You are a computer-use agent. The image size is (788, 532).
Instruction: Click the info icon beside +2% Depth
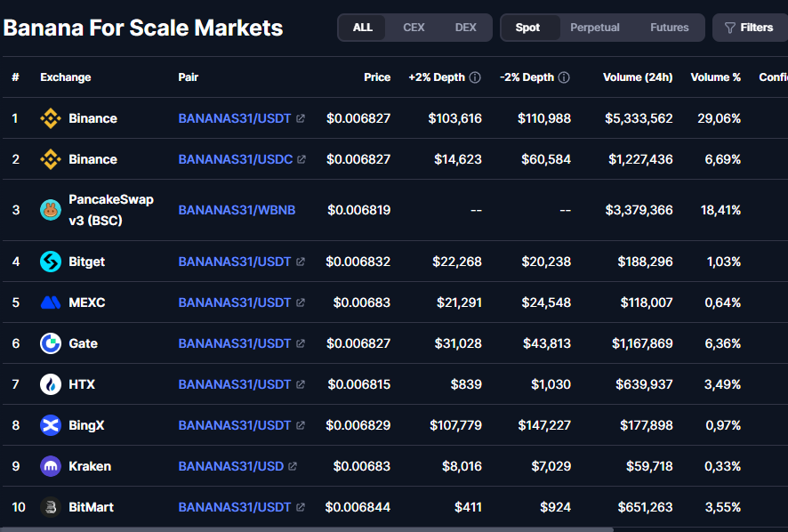[475, 77]
